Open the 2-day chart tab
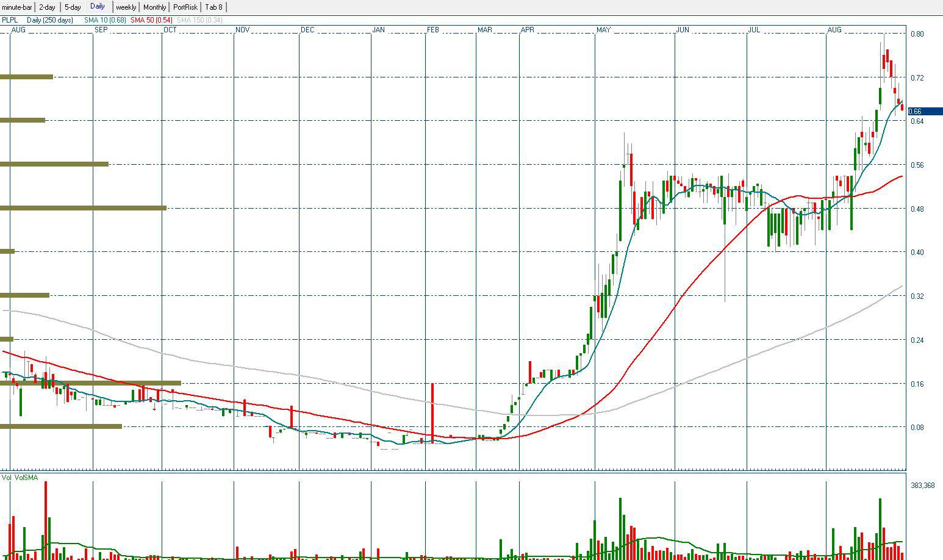The width and height of the screenshot is (943, 560). (x=47, y=7)
